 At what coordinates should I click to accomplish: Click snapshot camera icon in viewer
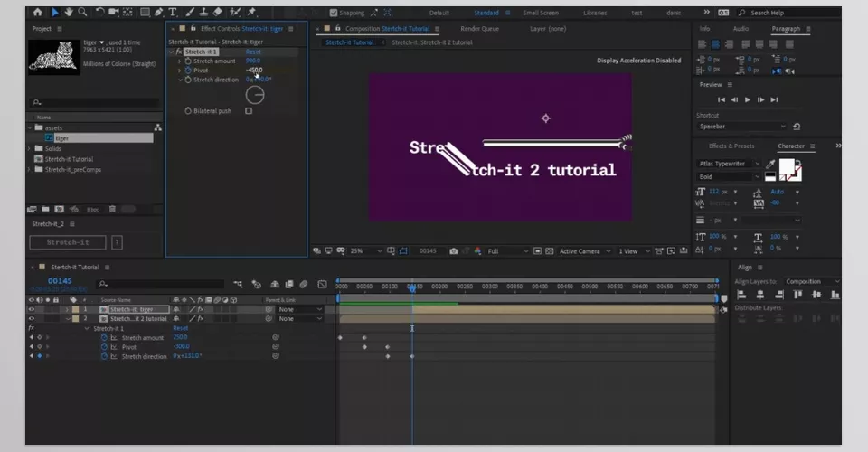point(454,251)
